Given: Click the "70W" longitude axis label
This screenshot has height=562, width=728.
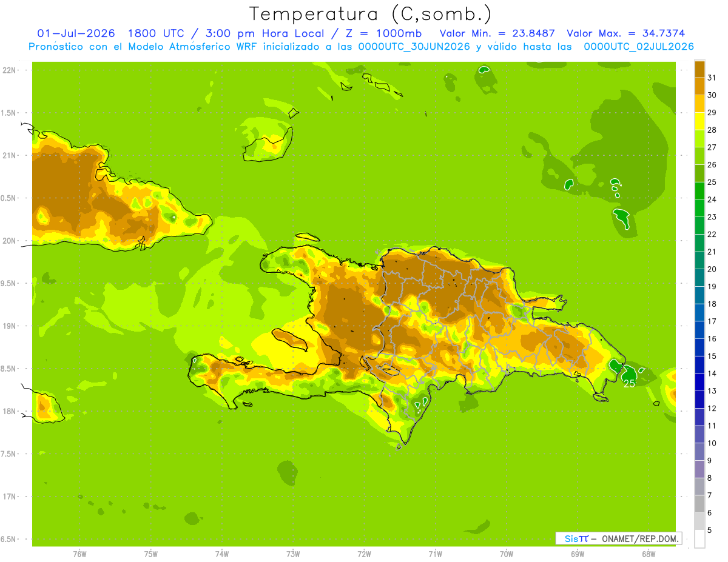Looking at the screenshot, I should click(x=507, y=554).
